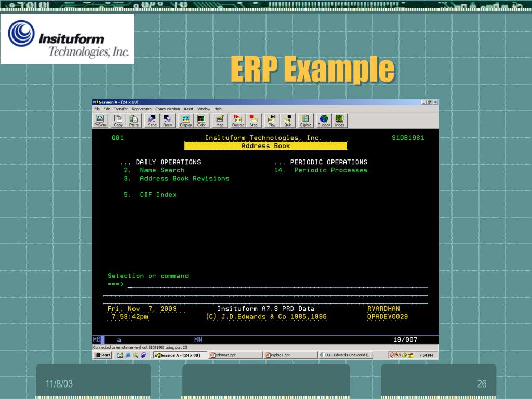
Task: Click the Periodic Processes option
Action: [x=330, y=170]
